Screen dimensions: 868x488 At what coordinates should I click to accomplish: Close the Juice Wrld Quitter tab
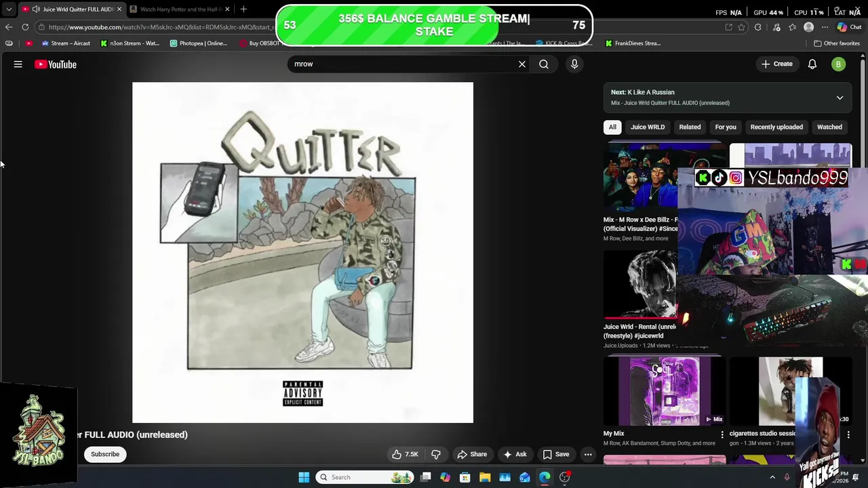[119, 9]
